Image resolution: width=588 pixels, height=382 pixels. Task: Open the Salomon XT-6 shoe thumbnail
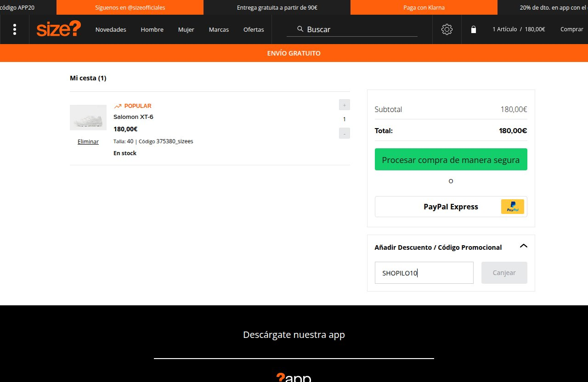coord(88,118)
